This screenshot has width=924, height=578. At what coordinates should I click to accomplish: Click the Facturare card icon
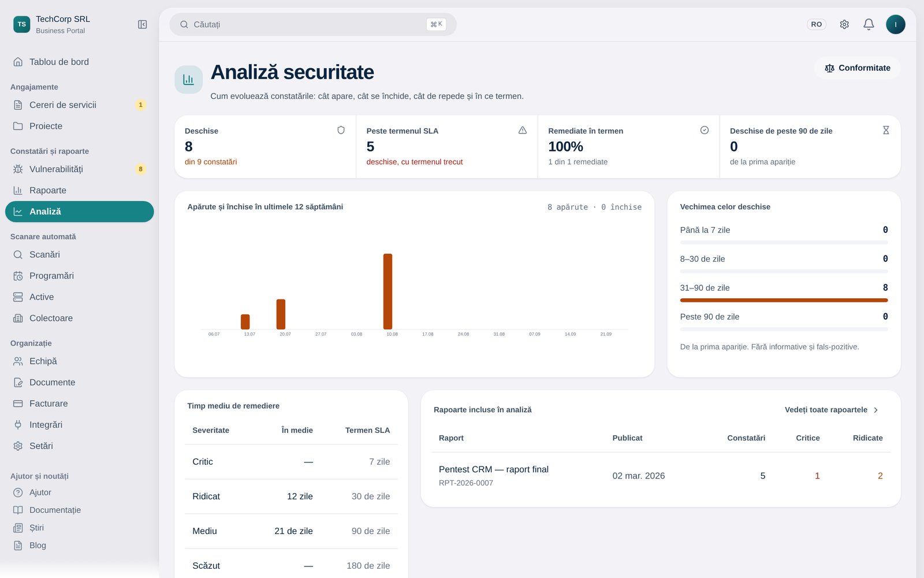18,403
